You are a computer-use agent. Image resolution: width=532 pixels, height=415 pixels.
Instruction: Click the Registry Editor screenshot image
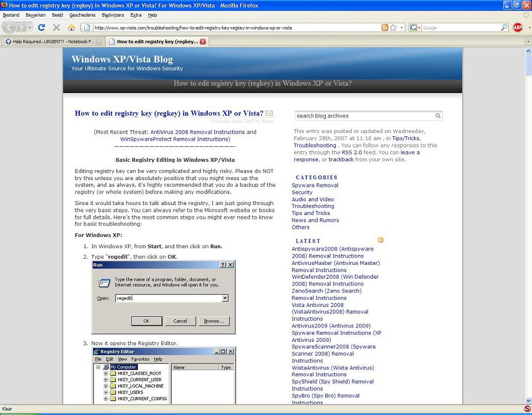pyautogui.click(x=163, y=375)
